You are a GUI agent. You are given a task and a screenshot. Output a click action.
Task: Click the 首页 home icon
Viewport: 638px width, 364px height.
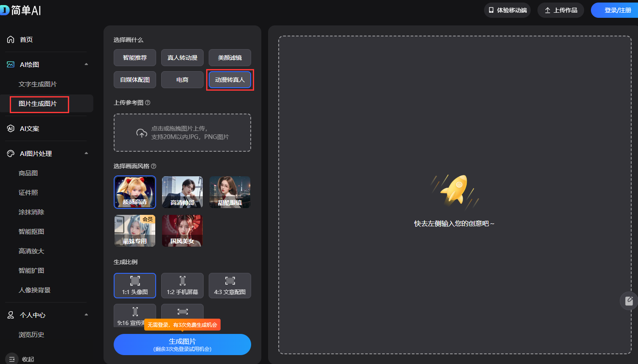(11, 39)
